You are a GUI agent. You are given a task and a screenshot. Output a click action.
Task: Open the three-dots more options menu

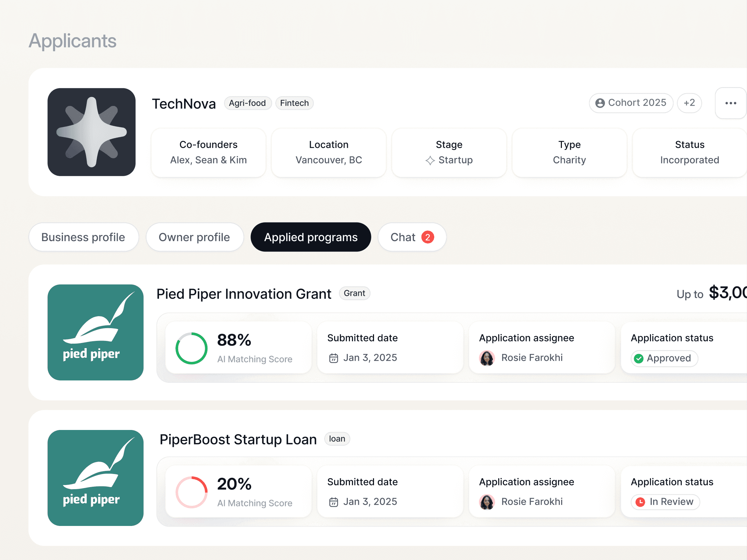[x=730, y=103]
